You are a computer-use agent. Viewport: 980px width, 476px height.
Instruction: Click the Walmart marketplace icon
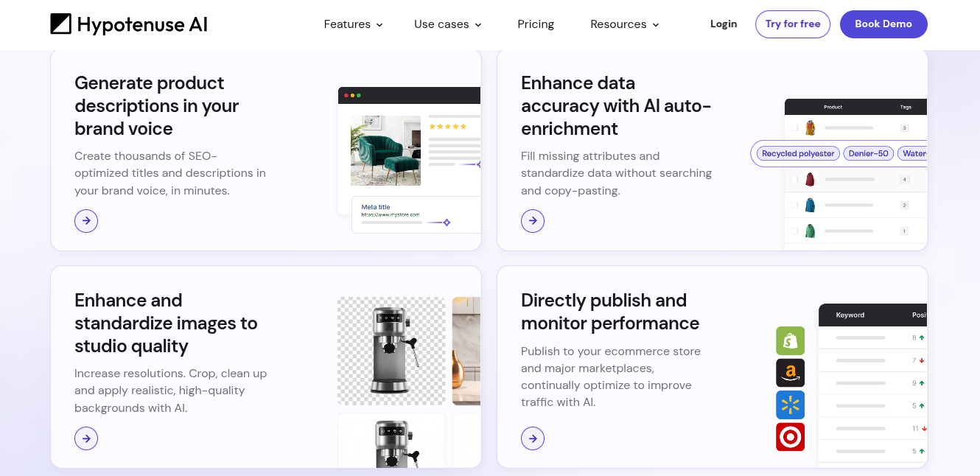click(790, 405)
